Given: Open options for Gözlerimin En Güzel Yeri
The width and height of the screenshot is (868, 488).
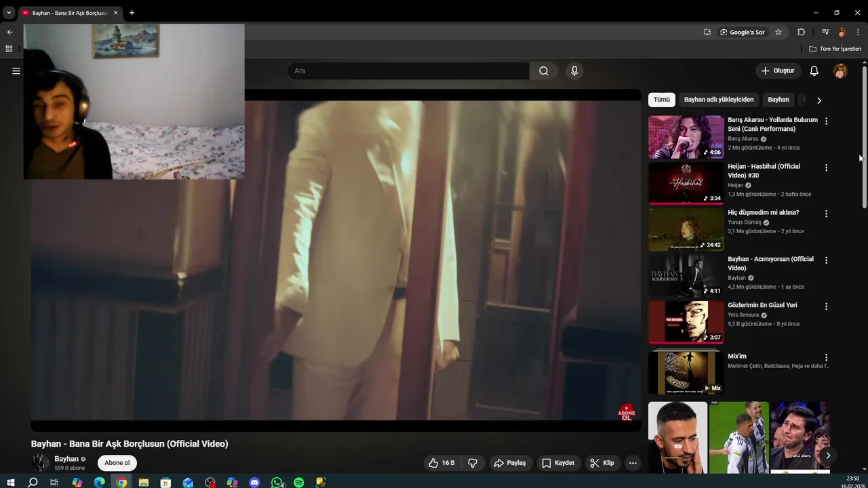Looking at the screenshot, I should [x=826, y=306].
